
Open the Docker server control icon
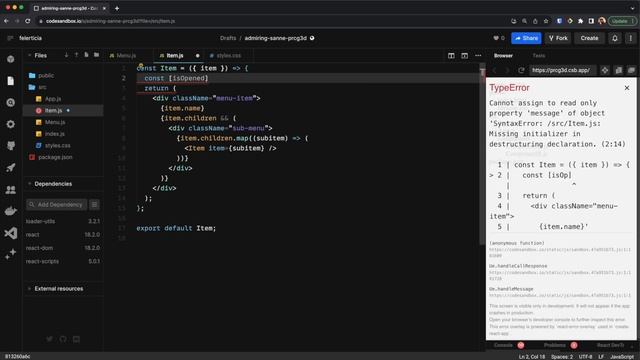[11, 211]
